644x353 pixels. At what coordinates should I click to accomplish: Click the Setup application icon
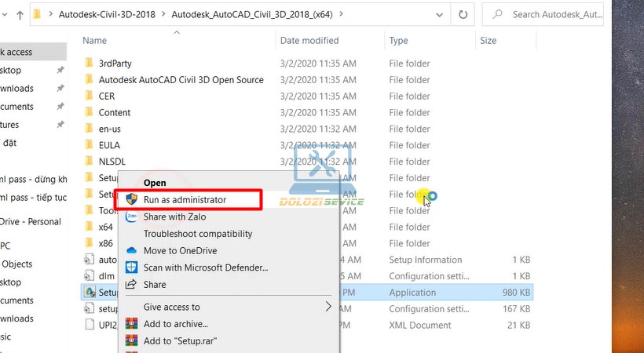coord(89,292)
